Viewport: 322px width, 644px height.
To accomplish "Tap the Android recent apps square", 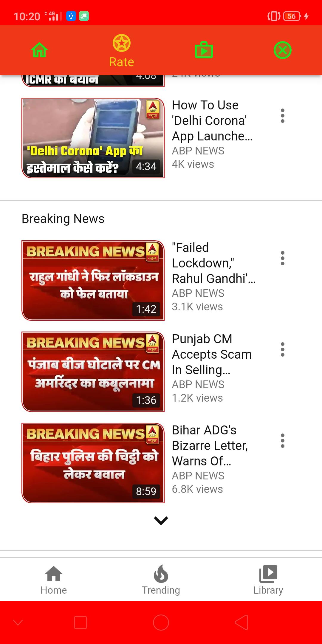I will pos(80,623).
